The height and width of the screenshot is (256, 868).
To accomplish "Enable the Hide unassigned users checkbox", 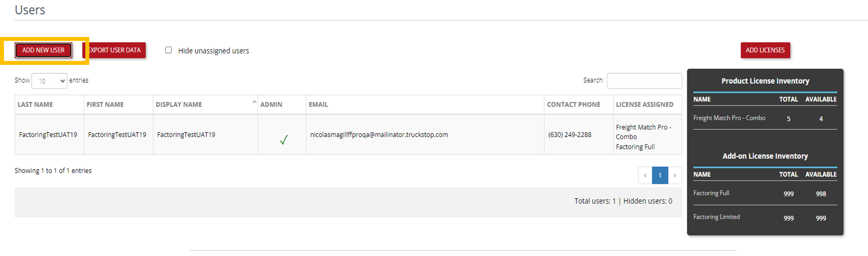I will pos(168,50).
